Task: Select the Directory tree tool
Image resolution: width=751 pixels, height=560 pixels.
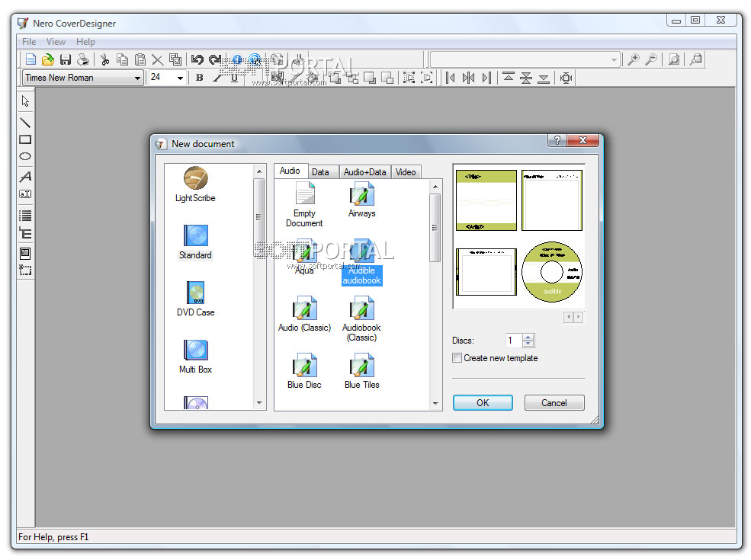Action: 25,233
